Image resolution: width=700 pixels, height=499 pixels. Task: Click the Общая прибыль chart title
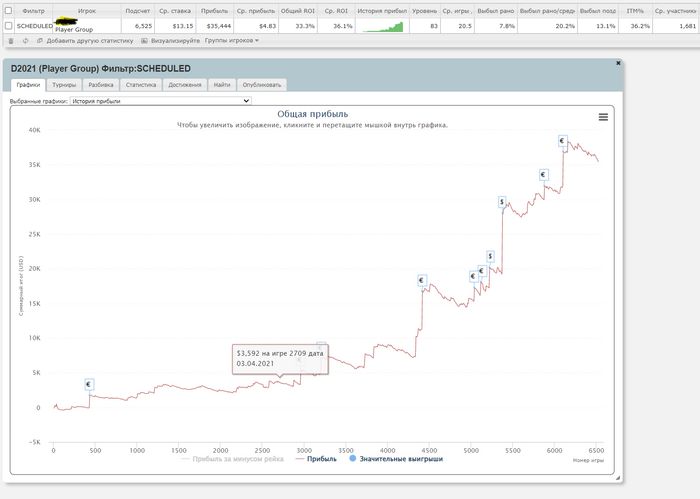click(x=312, y=114)
